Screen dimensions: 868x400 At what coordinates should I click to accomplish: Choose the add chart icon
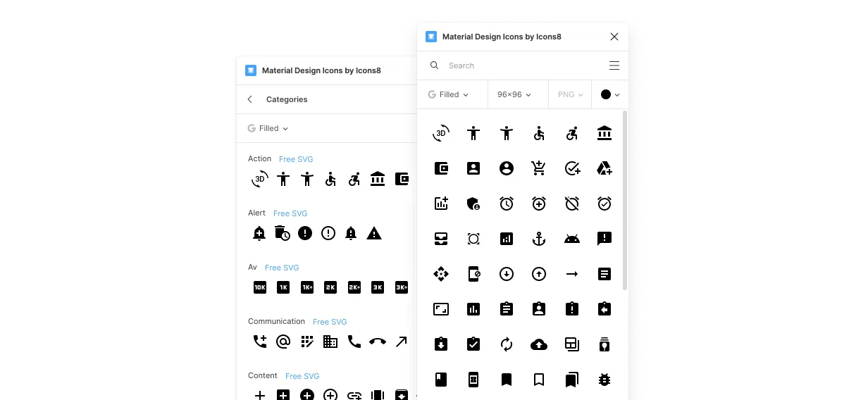[x=441, y=204]
